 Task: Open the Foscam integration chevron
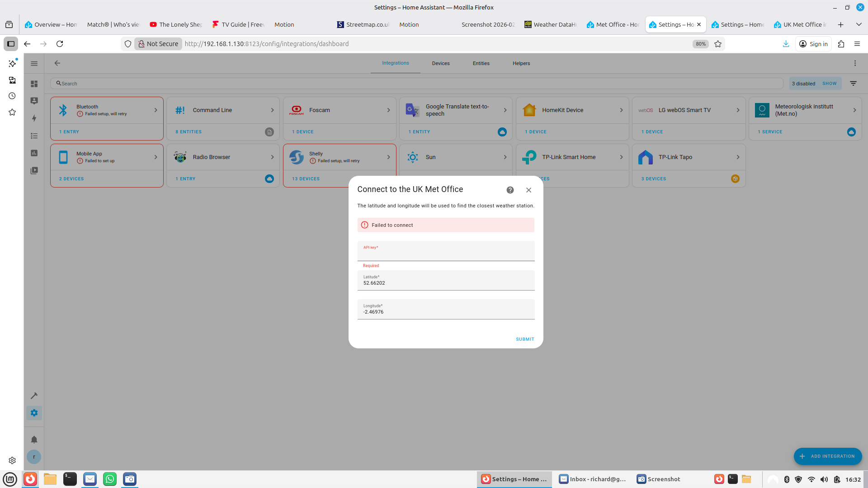[x=388, y=110]
